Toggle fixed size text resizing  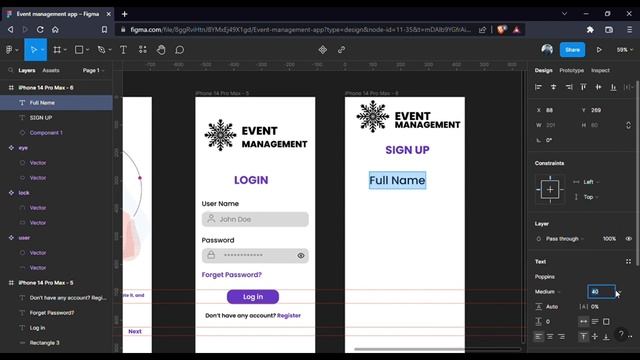607,322
